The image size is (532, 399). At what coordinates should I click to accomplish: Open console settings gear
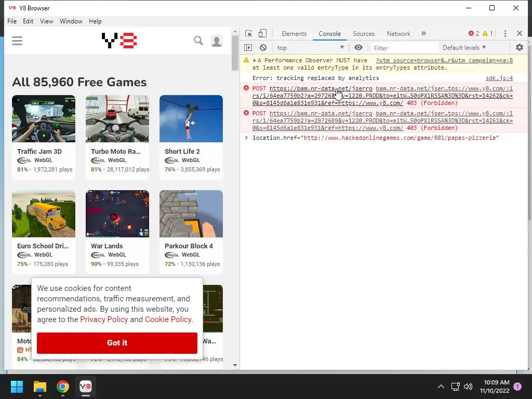(520, 47)
